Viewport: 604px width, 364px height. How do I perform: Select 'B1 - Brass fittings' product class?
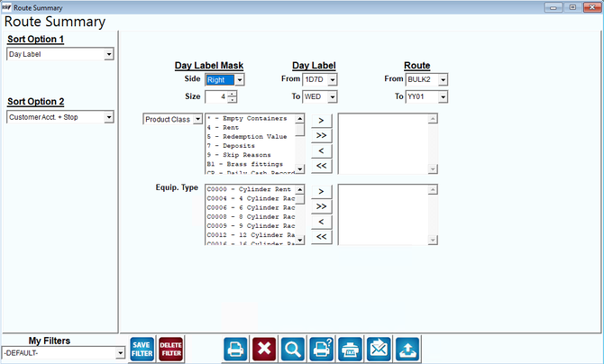pyautogui.click(x=251, y=164)
